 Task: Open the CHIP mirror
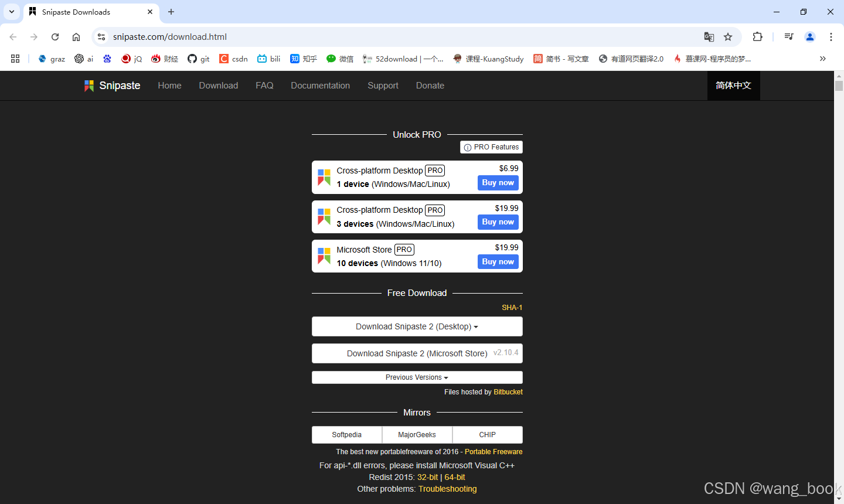[488, 435]
